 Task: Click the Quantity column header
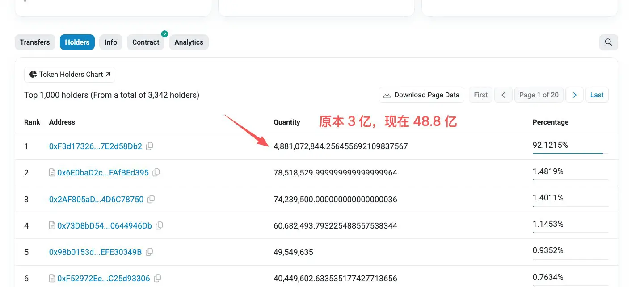tap(287, 122)
